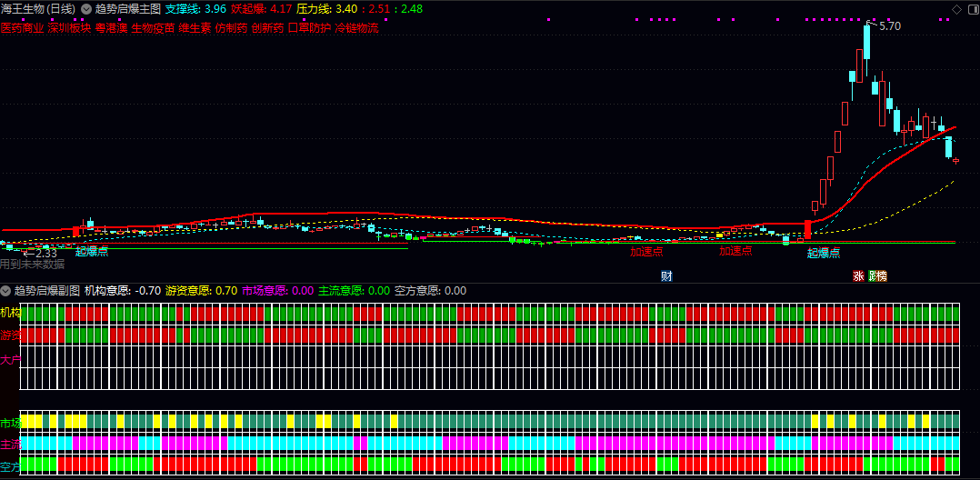This screenshot has height=480, width=980.
Task: Click the green 2.48 indicator value
Action: click(411, 9)
